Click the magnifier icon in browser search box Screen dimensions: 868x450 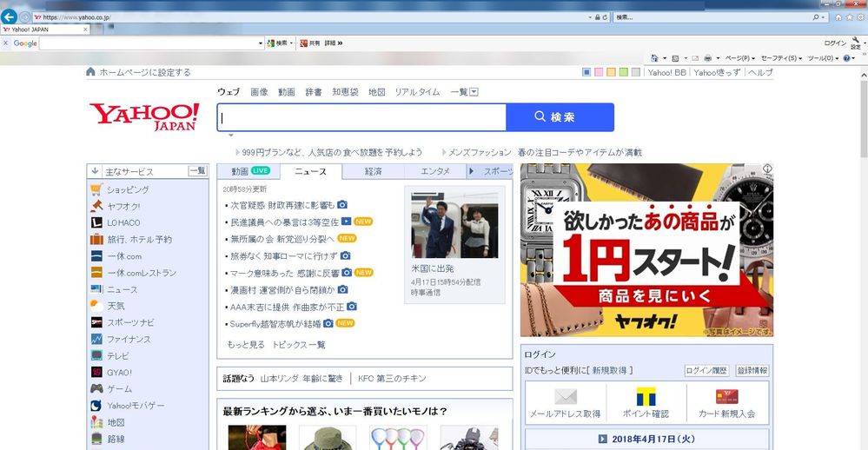click(815, 17)
